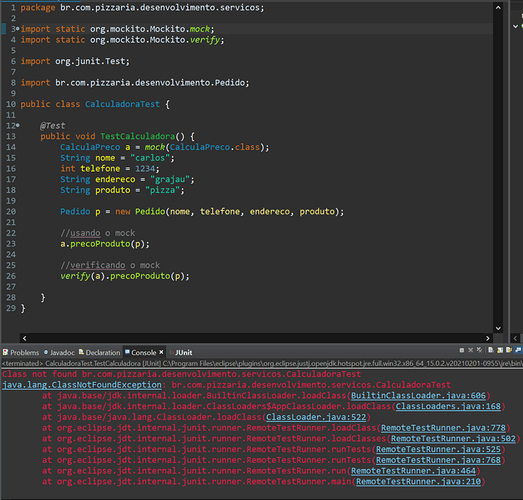Open the java.lang.ClassNotFoundException link
Screen dimensions: 523x500
(82, 385)
